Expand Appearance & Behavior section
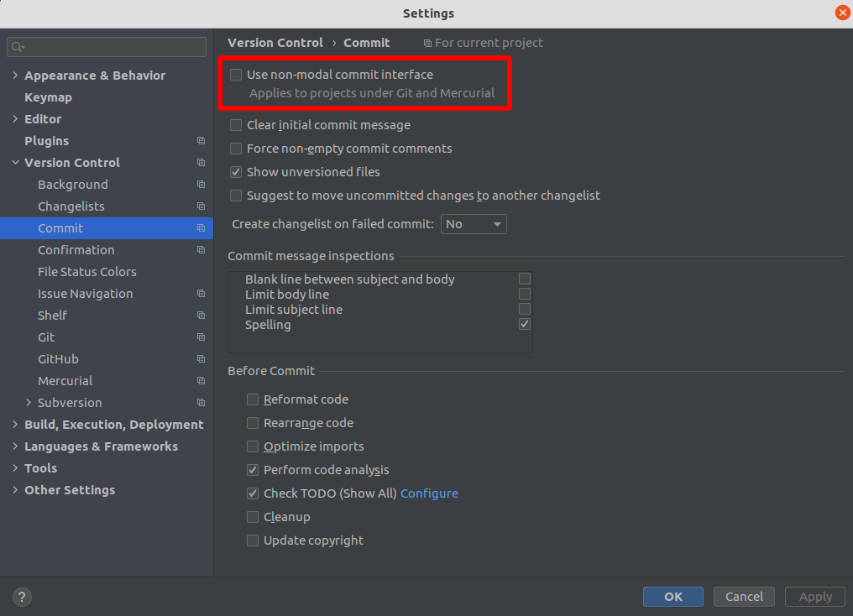853x616 pixels. click(x=15, y=76)
